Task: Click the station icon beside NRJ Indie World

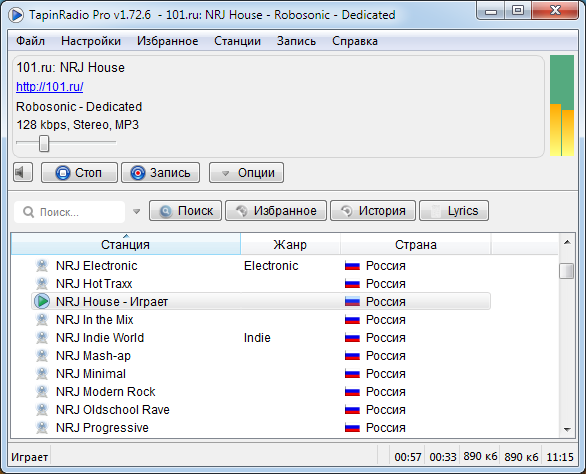Action: 42,338
